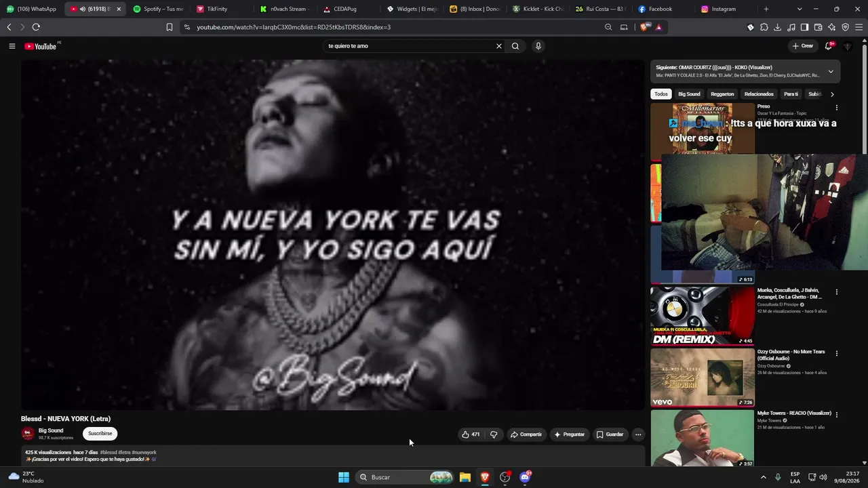Switch to the WhatsApp tab
Viewport: 868px width, 488px height.
coord(32,9)
